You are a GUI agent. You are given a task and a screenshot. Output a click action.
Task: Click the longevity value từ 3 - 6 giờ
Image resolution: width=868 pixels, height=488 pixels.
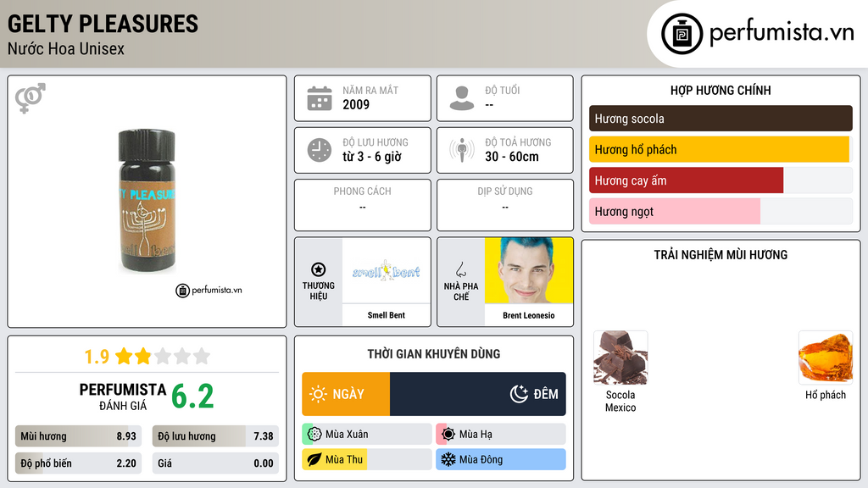click(372, 157)
